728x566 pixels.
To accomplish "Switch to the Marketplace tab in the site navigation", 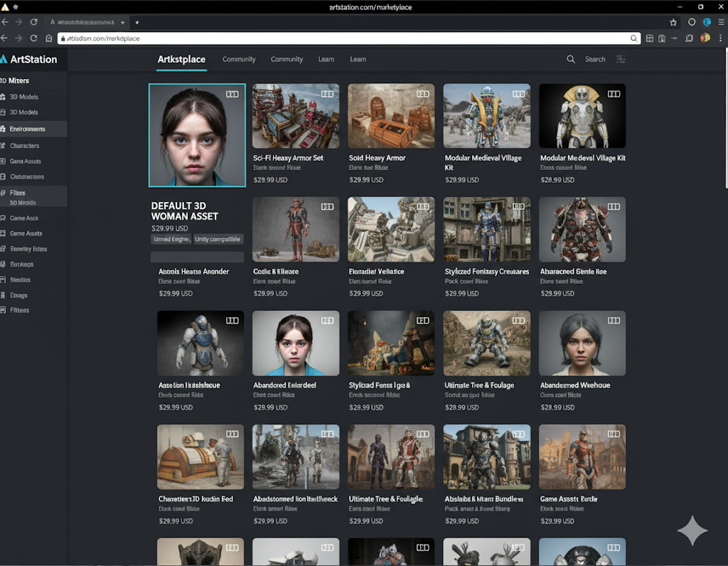I will click(x=181, y=60).
